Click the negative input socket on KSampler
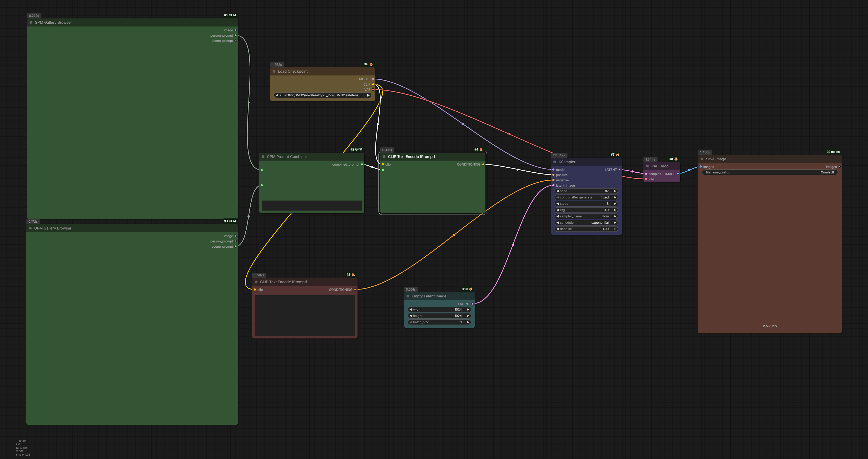This screenshot has width=868, height=459. [x=553, y=180]
